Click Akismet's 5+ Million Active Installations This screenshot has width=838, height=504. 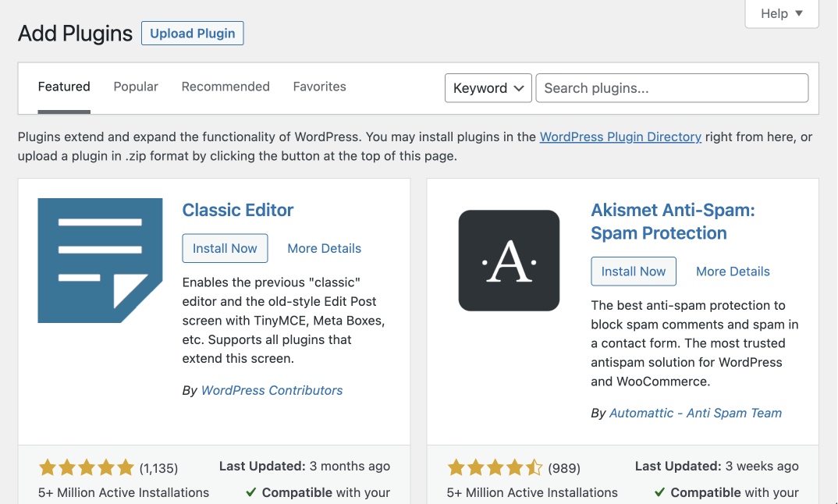[532, 492]
